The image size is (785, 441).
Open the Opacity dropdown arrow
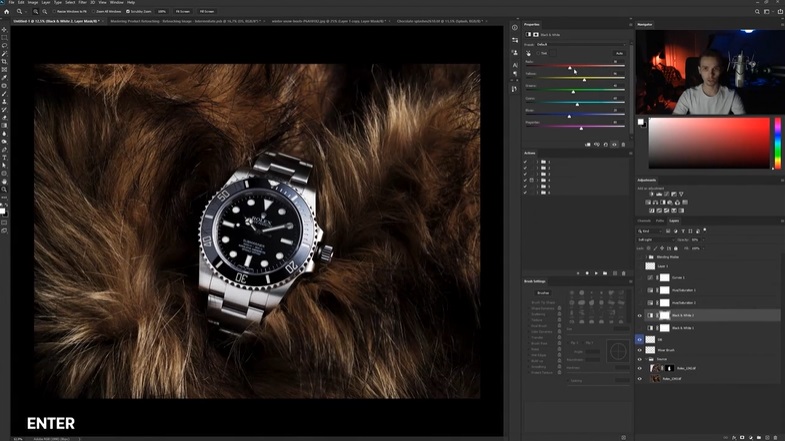coord(703,240)
